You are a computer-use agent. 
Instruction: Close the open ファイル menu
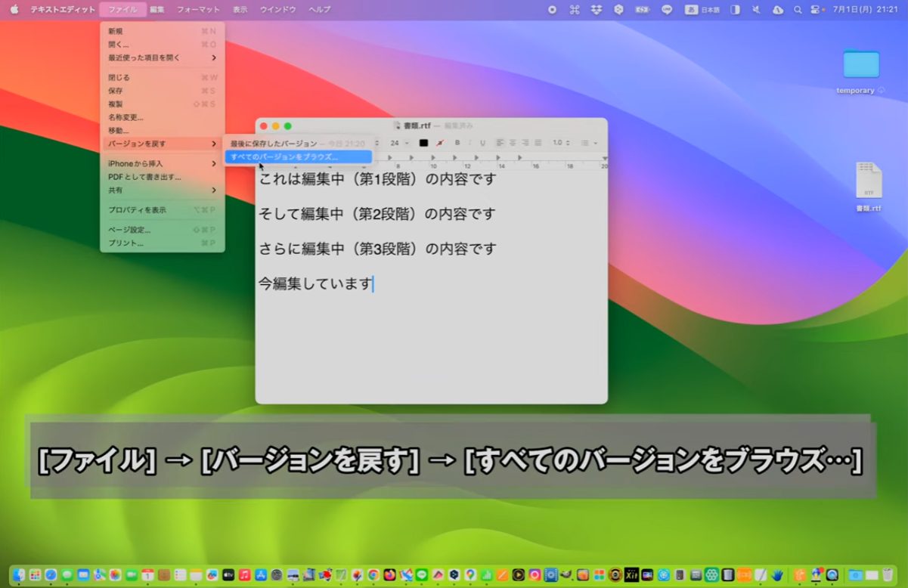point(122,9)
